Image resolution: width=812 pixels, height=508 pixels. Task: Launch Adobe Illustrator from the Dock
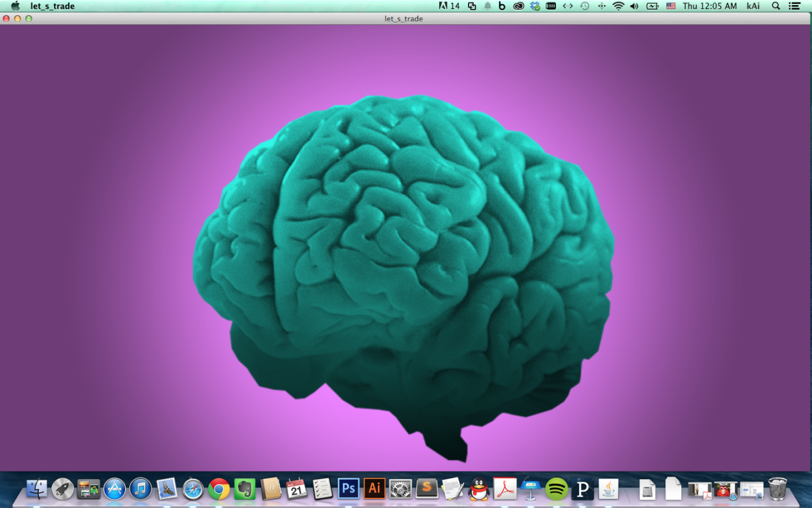coord(373,489)
